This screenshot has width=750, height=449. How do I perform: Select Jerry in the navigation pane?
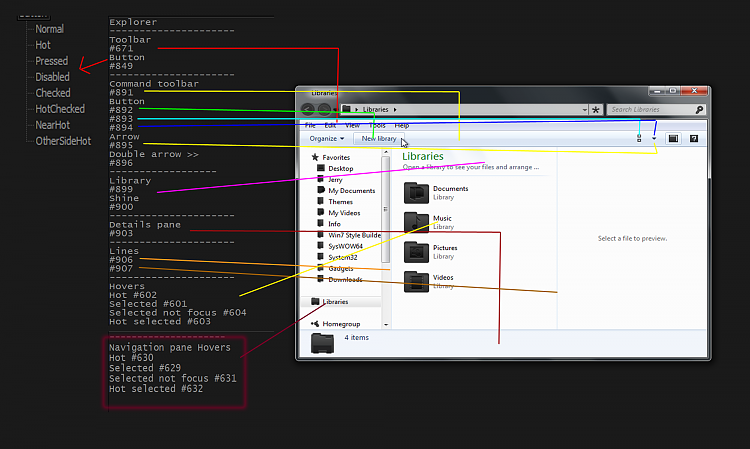click(335, 179)
